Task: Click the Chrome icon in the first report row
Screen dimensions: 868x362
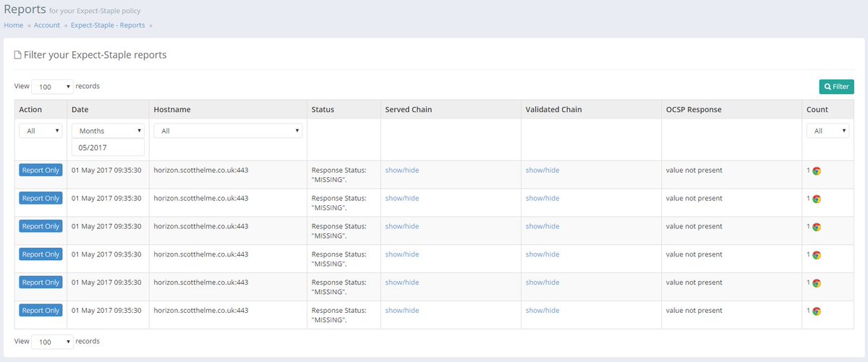Action: [817, 171]
